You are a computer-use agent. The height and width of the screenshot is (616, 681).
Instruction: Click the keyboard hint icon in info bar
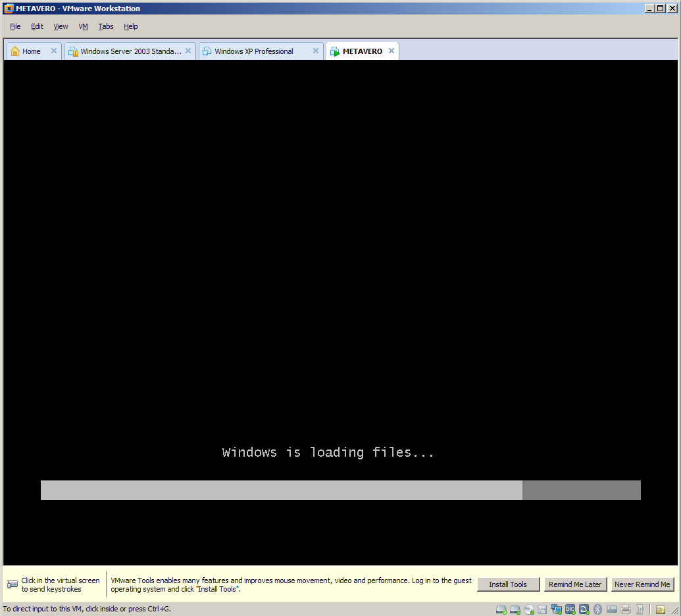point(13,584)
